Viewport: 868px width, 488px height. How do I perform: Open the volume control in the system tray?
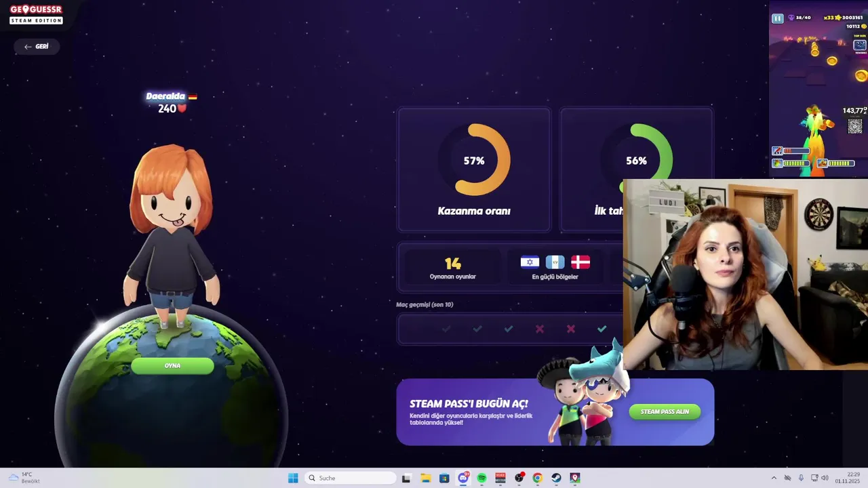(825, 478)
